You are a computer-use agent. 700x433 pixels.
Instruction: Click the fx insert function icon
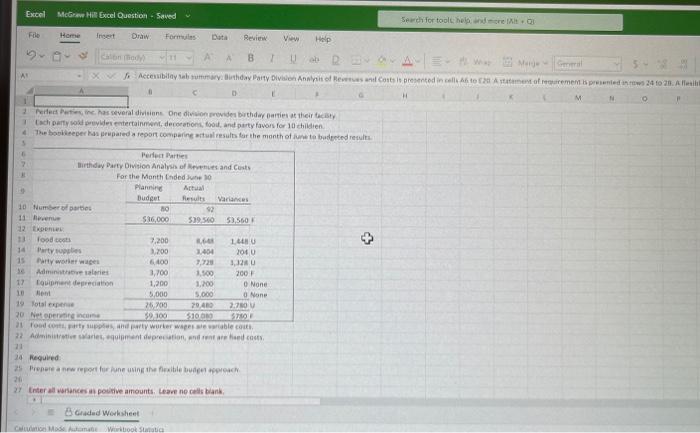tap(127, 76)
